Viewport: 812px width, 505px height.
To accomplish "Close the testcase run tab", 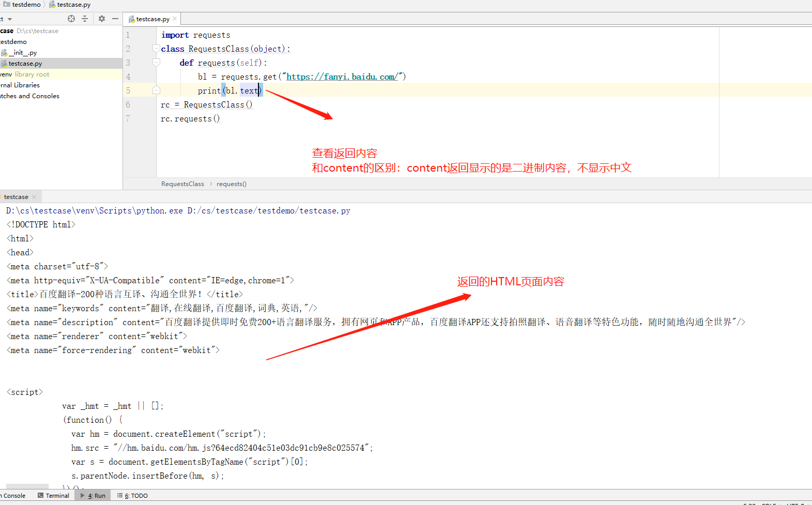I will tap(34, 197).
